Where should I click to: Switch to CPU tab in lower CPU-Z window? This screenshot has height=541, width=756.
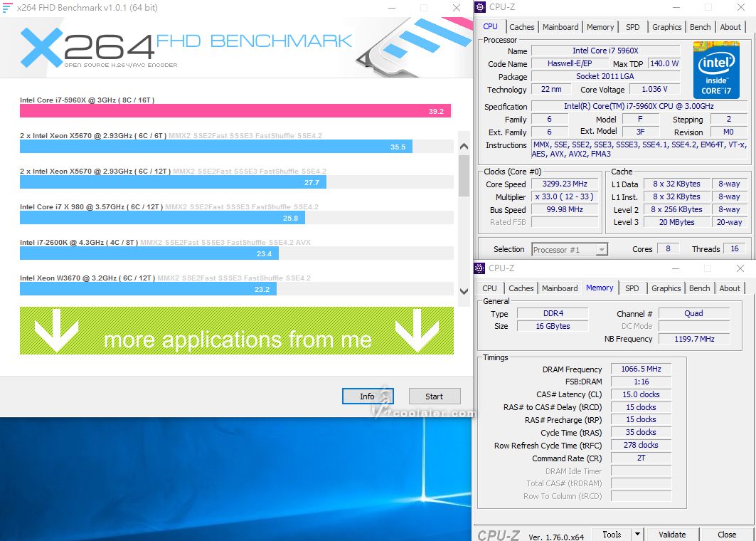click(489, 288)
